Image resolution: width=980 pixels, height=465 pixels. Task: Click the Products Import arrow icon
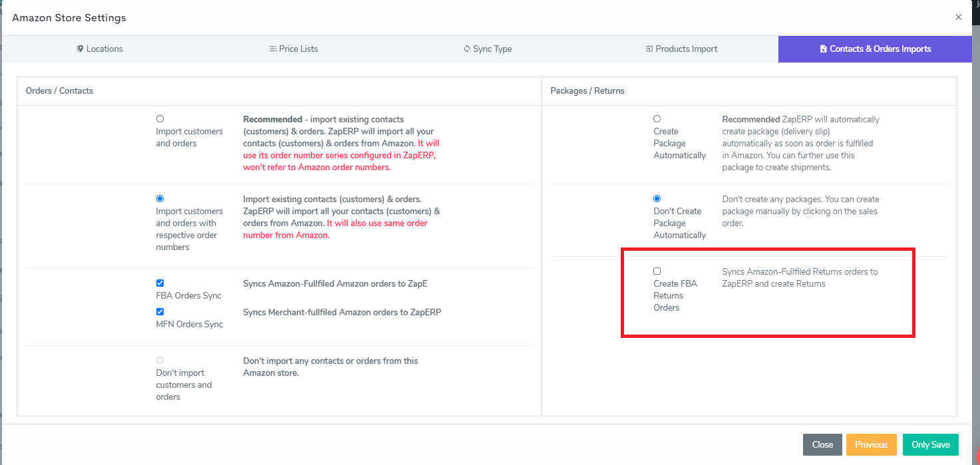coord(649,49)
